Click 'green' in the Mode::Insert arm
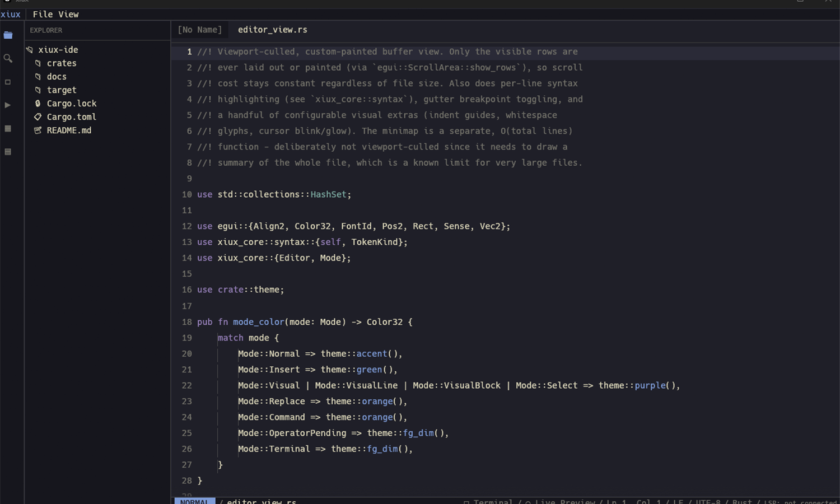The image size is (840, 504). click(369, 370)
